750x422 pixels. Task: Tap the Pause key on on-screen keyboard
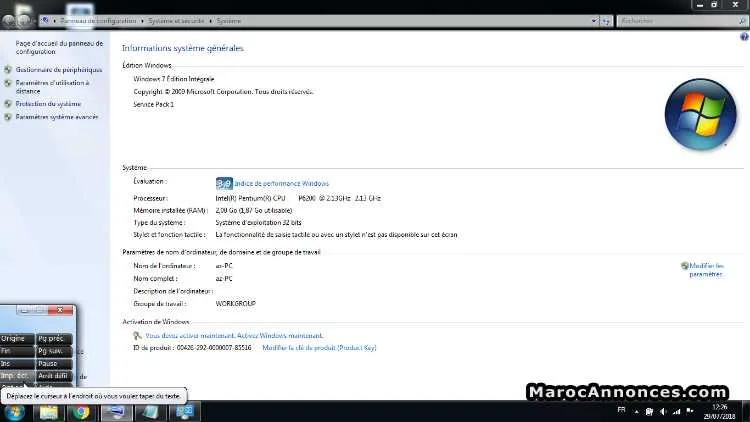click(54, 364)
